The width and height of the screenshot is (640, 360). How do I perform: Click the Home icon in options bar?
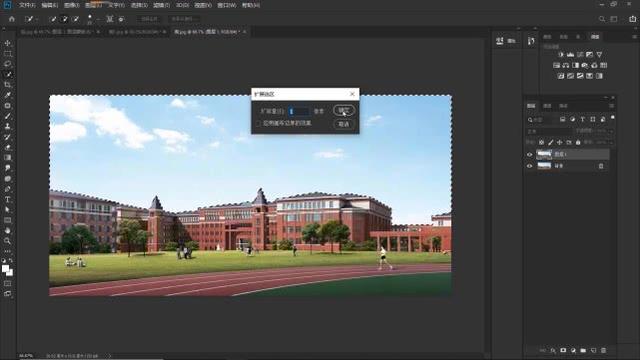point(11,19)
